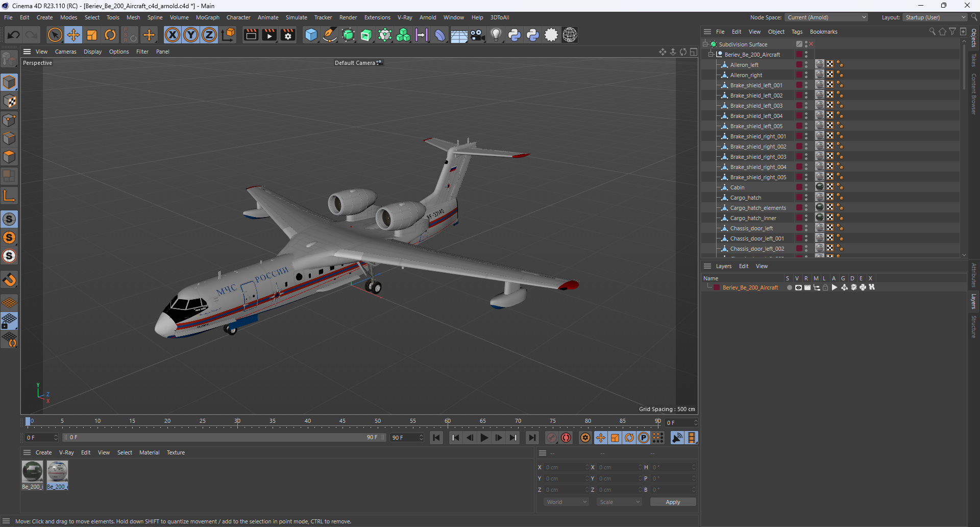Open the MoGraph menu
Screen dimensions: 980x527
pos(208,17)
